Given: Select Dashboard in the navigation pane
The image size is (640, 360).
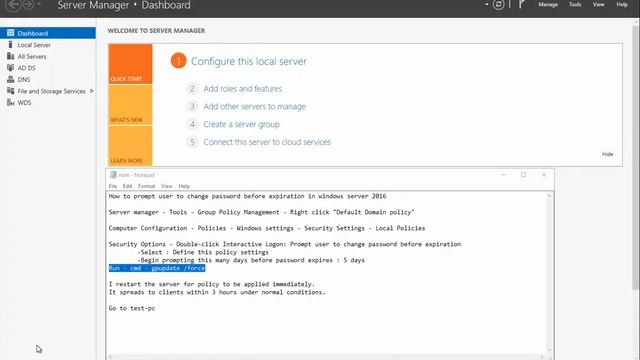Looking at the screenshot, I should coord(48,33).
